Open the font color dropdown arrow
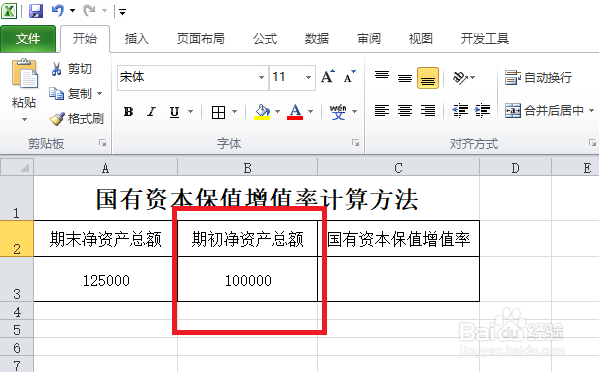The width and height of the screenshot is (599, 372). 311,112
